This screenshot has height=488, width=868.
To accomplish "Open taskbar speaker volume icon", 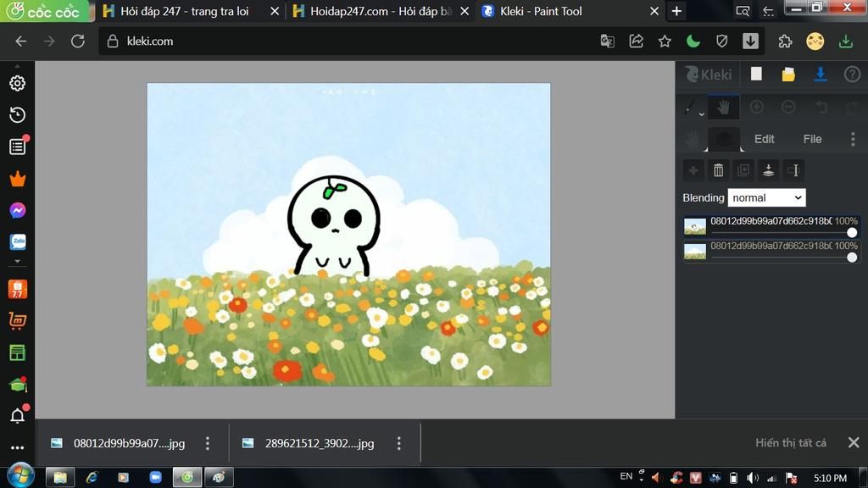I will tap(753, 478).
